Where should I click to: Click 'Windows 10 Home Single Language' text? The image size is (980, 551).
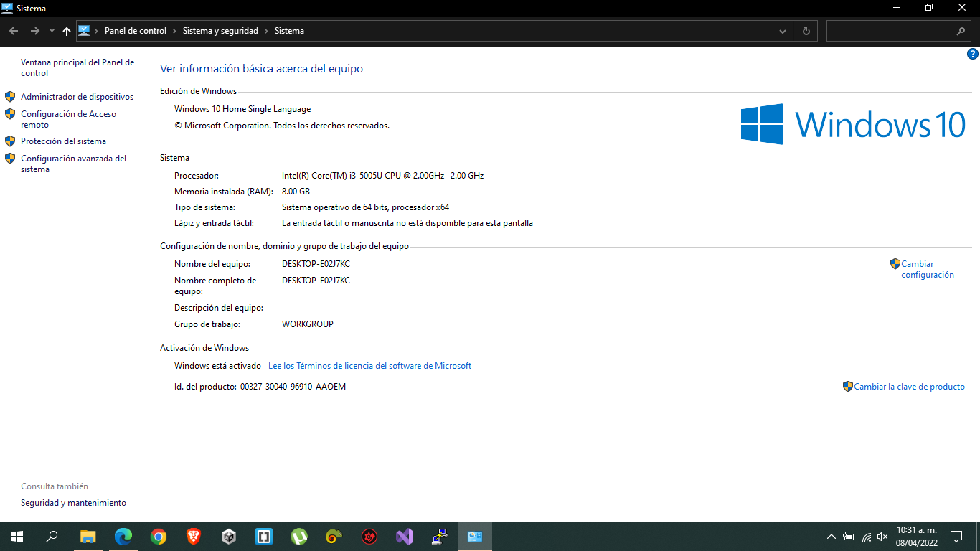pyautogui.click(x=242, y=110)
